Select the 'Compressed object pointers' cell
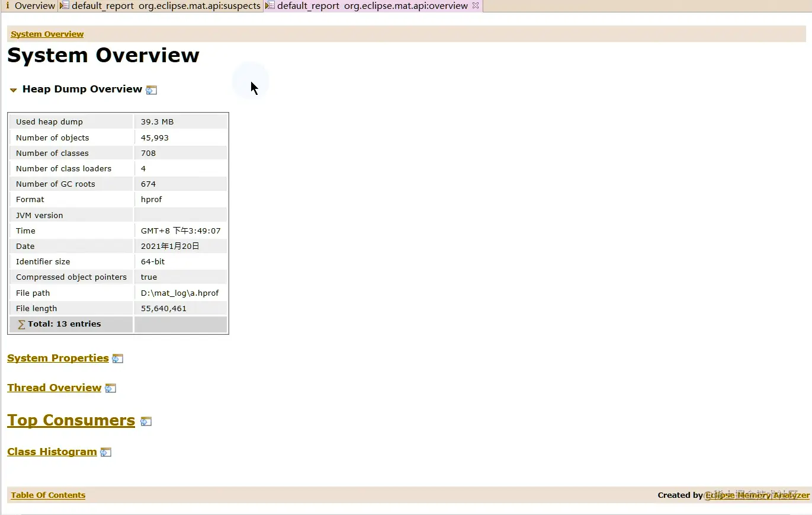812x515 pixels. coord(72,277)
